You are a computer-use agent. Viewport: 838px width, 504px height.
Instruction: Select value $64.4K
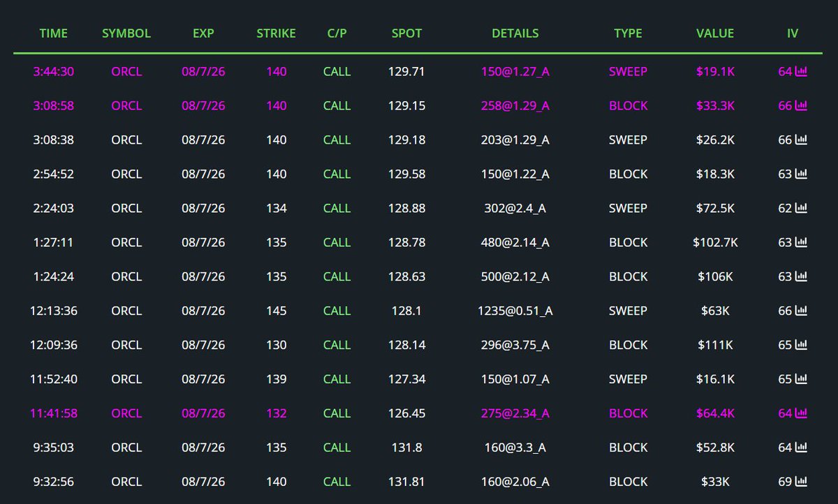[x=715, y=413]
